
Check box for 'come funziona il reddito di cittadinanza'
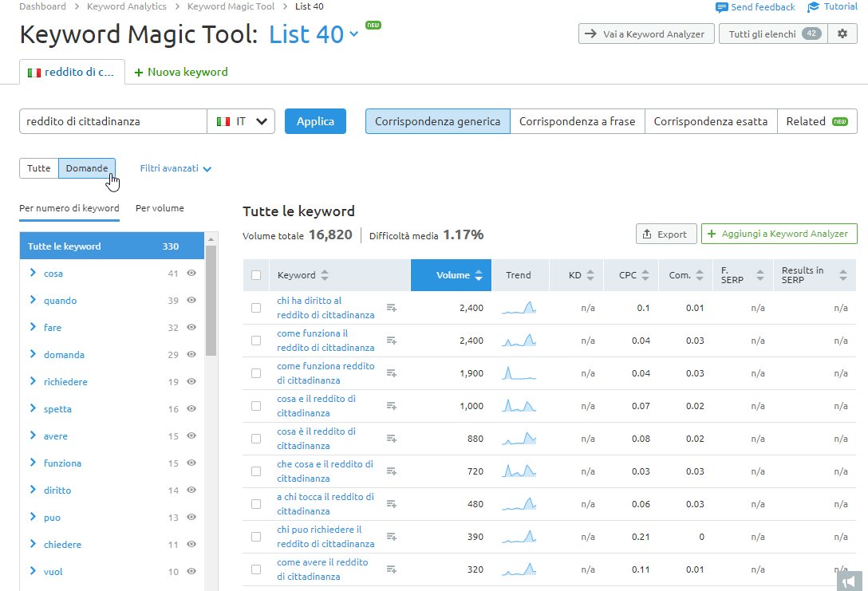pyautogui.click(x=256, y=341)
